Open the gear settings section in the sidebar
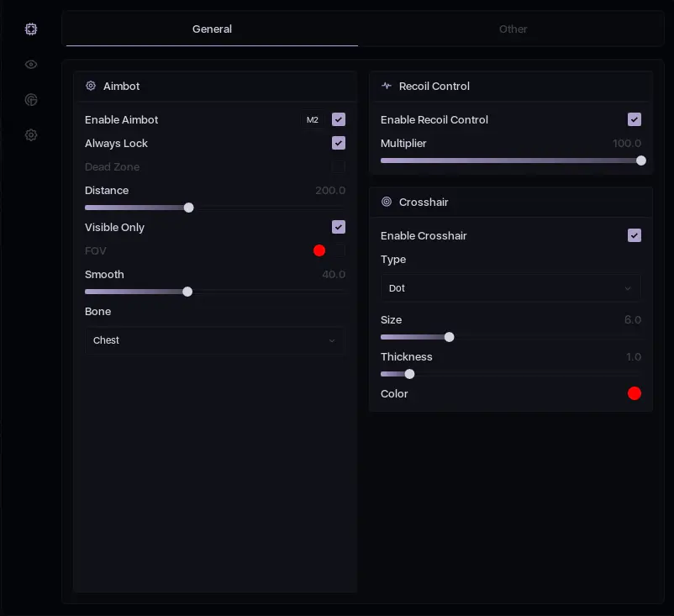Viewport: 674px width, 616px height. coord(31,135)
